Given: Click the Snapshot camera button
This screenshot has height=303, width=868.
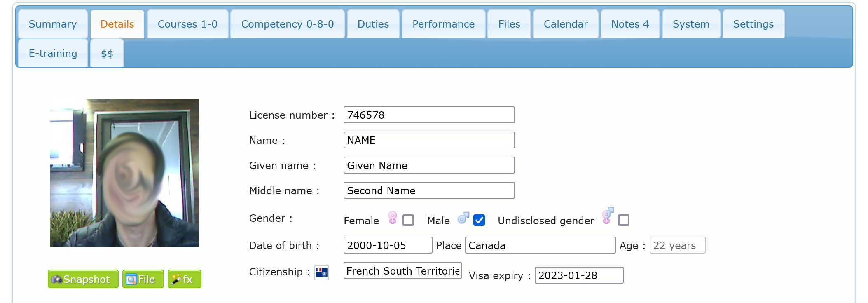Looking at the screenshot, I should tap(83, 279).
